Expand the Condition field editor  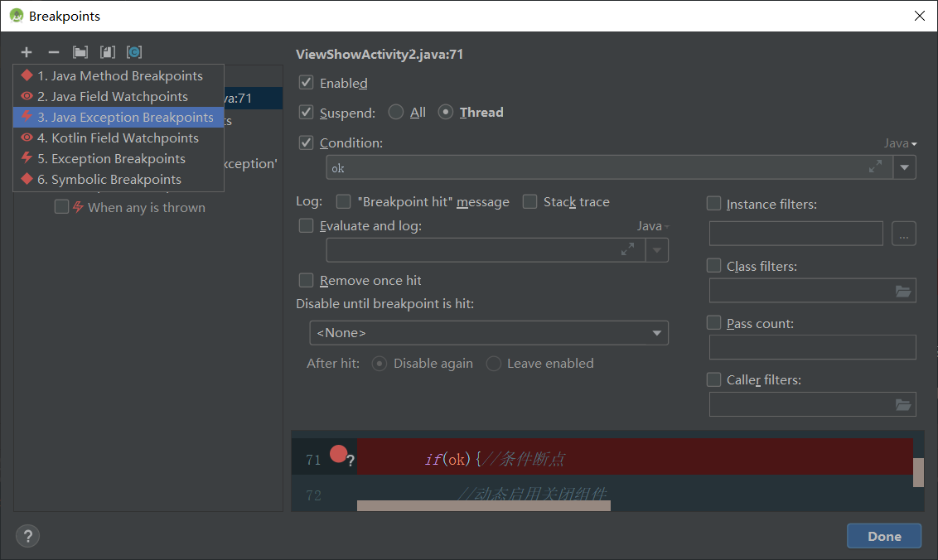[875, 167]
